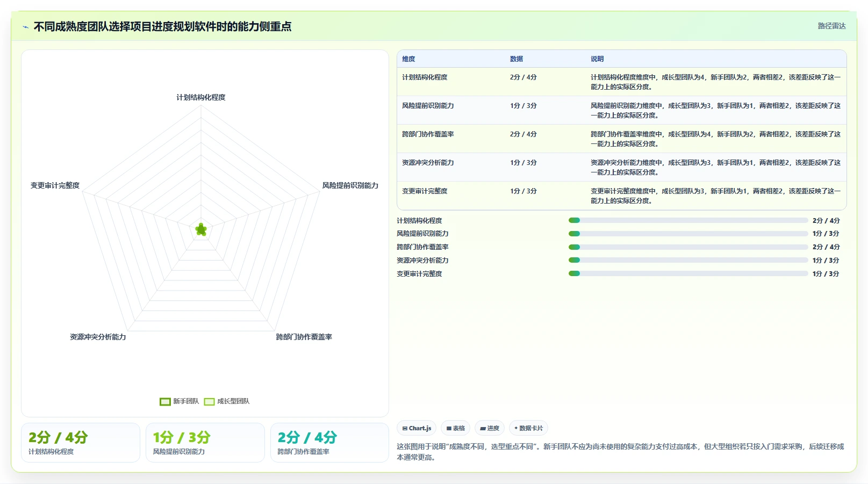
Task: Click the progress list label 计划结构化程度
Action: click(419, 221)
